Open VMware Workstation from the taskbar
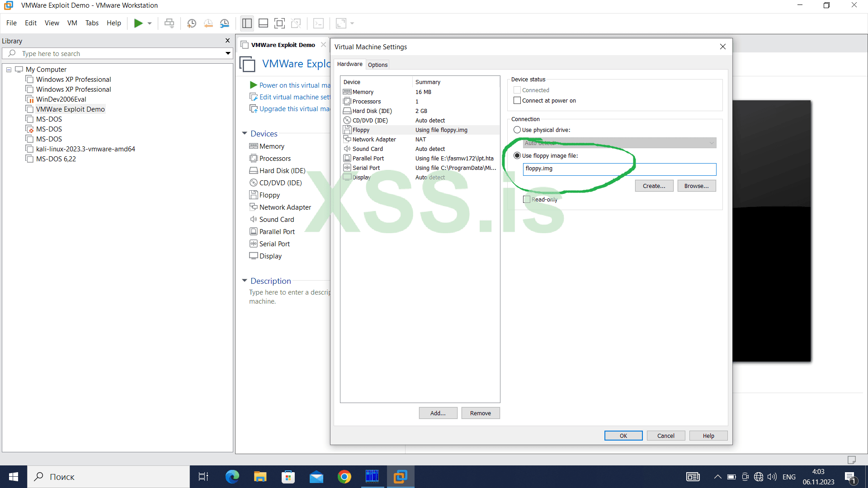The height and width of the screenshot is (488, 868). pyautogui.click(x=401, y=477)
